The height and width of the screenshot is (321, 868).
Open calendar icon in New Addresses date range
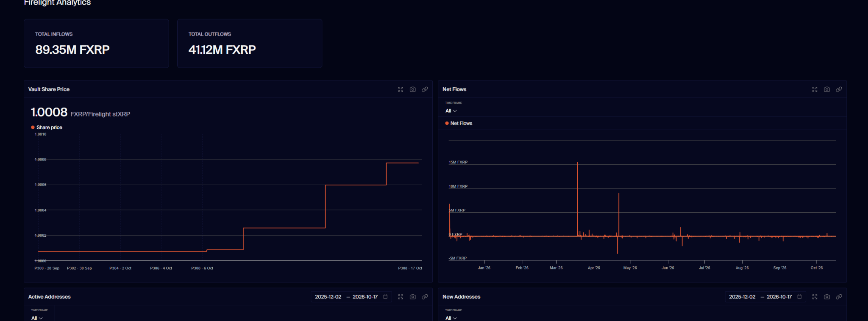click(799, 297)
